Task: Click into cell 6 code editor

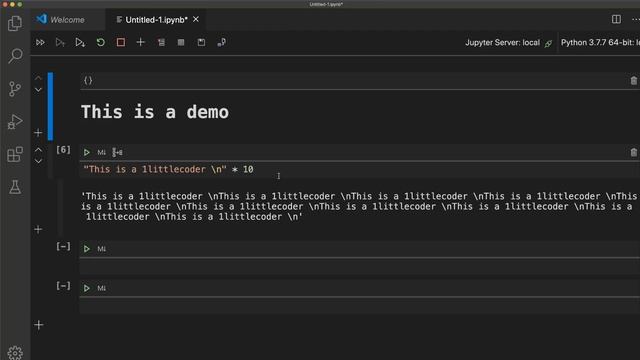Action: [359, 170]
